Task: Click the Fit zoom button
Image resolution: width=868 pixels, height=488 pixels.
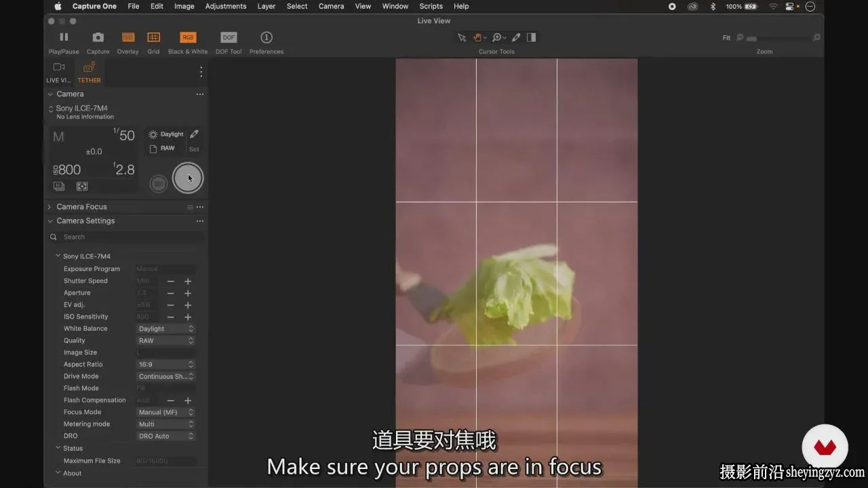Action: pos(726,38)
